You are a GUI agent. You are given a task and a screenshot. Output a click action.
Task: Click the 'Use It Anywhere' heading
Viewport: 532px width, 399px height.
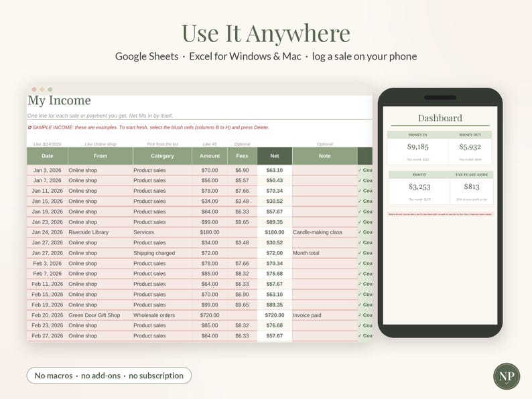[x=266, y=33]
